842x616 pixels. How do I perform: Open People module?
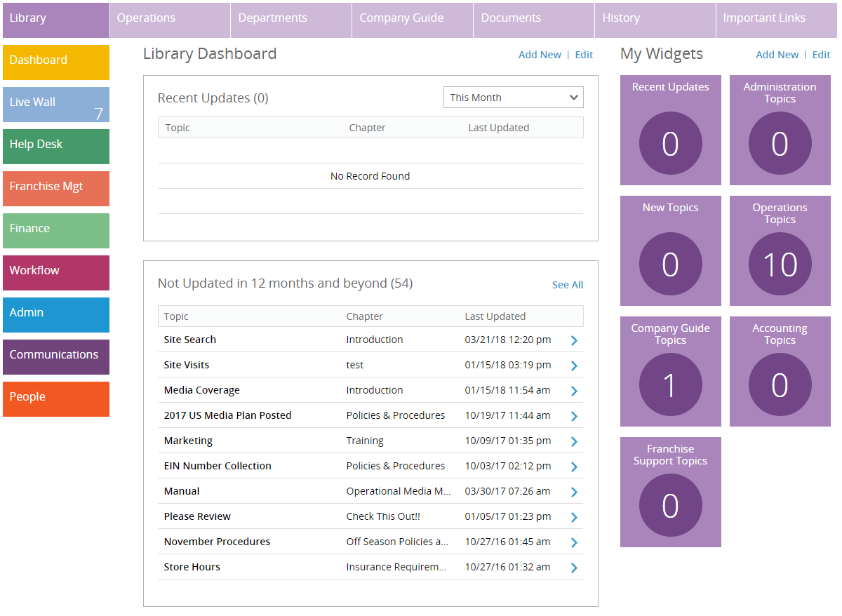tap(56, 399)
